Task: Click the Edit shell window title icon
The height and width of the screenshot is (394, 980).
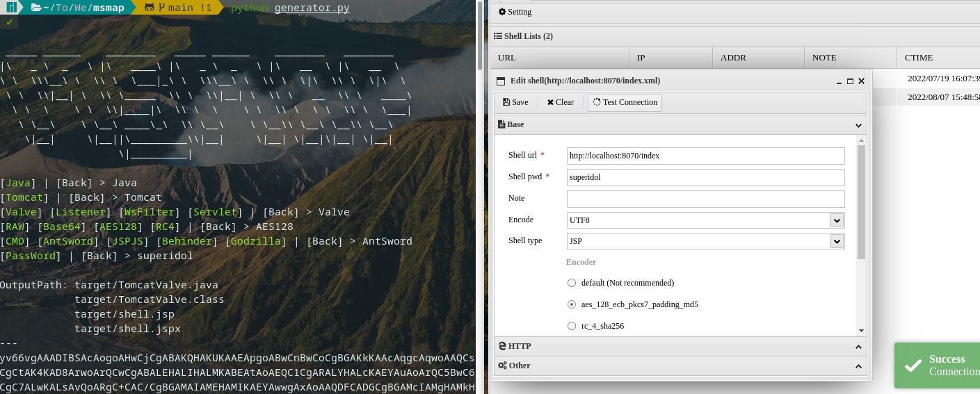Action: pyautogui.click(x=501, y=81)
